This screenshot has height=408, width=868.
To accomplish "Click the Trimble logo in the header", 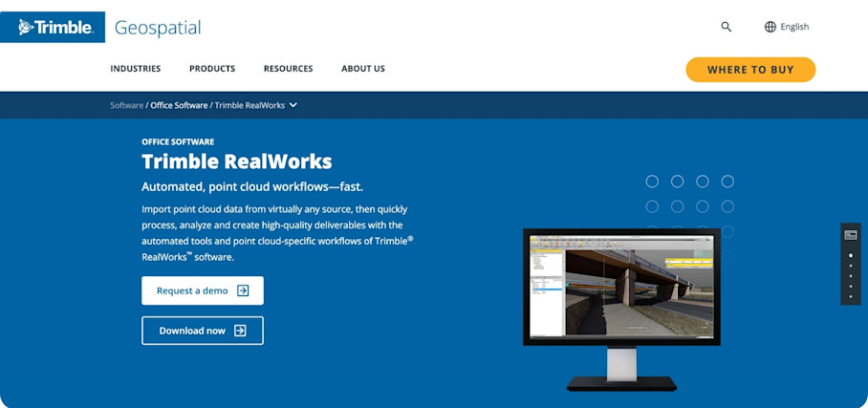I will [x=52, y=27].
